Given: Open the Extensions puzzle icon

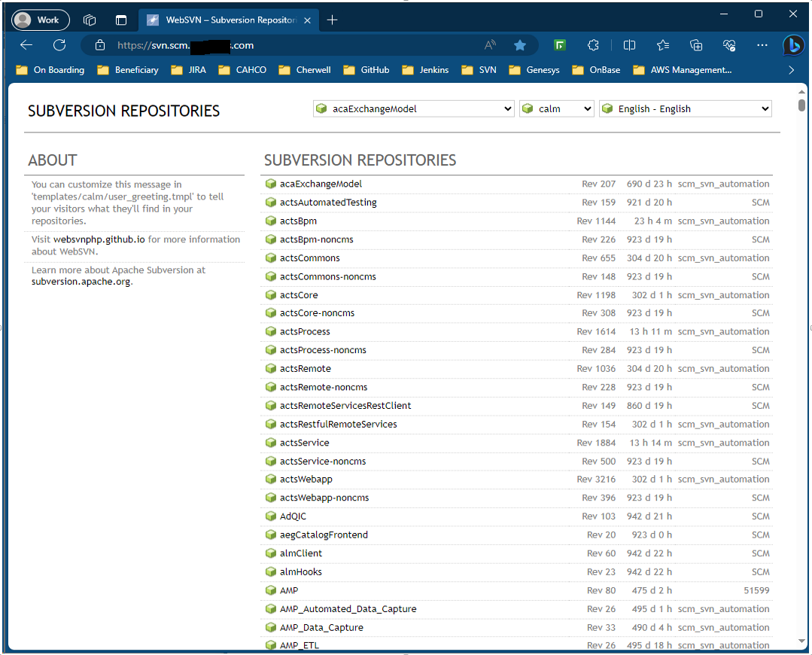Looking at the screenshot, I should [594, 45].
